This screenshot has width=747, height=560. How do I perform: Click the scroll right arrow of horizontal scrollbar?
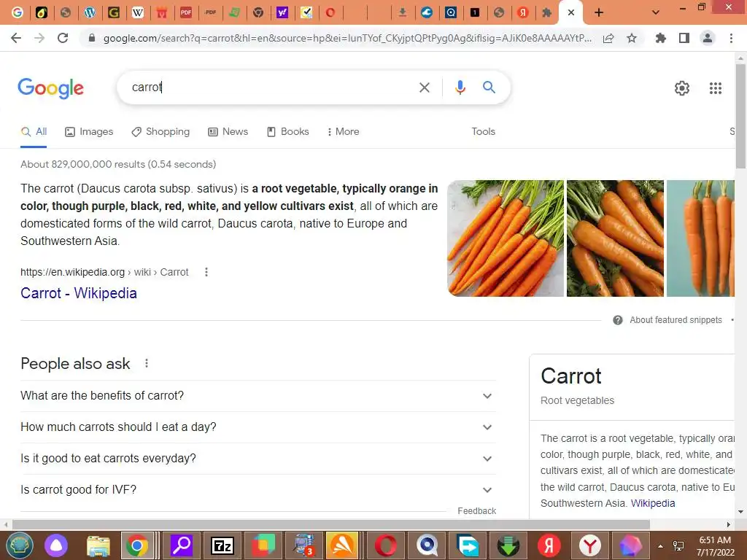(x=729, y=525)
